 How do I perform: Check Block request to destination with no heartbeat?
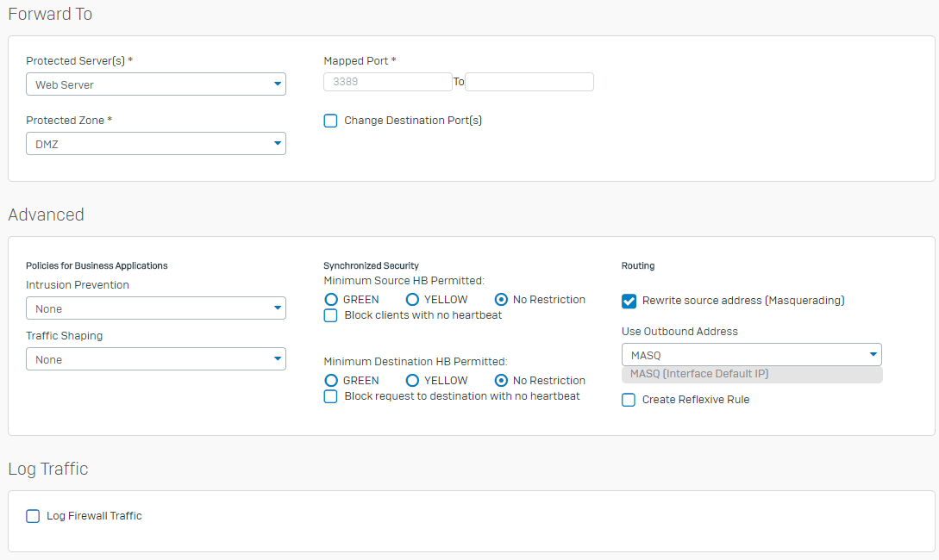tap(330, 396)
